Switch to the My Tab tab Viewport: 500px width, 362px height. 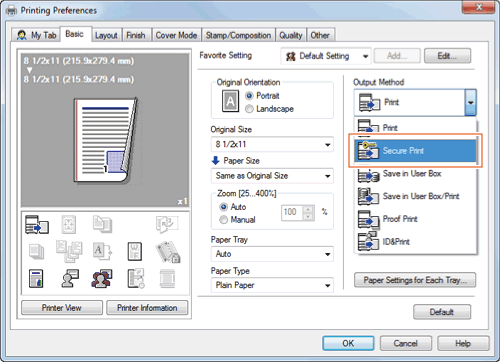tap(36, 35)
